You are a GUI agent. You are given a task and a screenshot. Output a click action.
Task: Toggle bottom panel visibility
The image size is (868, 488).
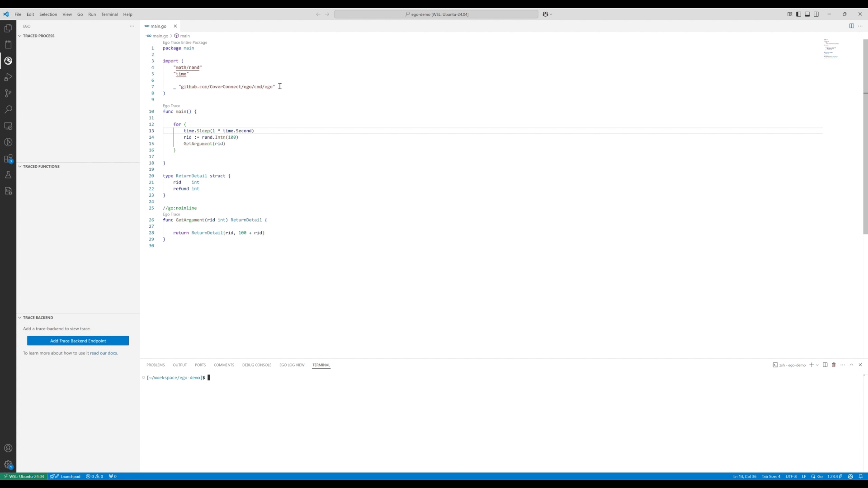(807, 14)
